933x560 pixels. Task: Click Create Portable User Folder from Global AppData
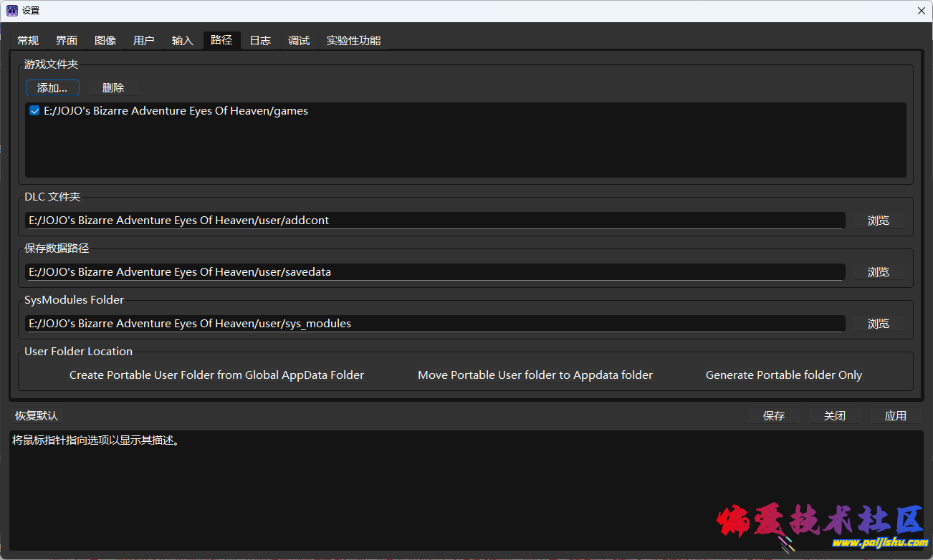click(x=216, y=375)
